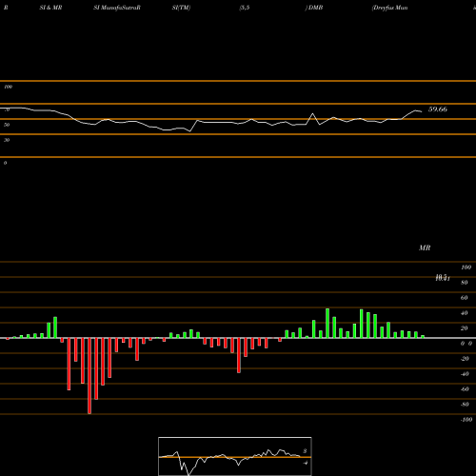The width and height of the screenshot is (476, 476).
Task: Click the longest red histogram bar
Action: [89, 376]
